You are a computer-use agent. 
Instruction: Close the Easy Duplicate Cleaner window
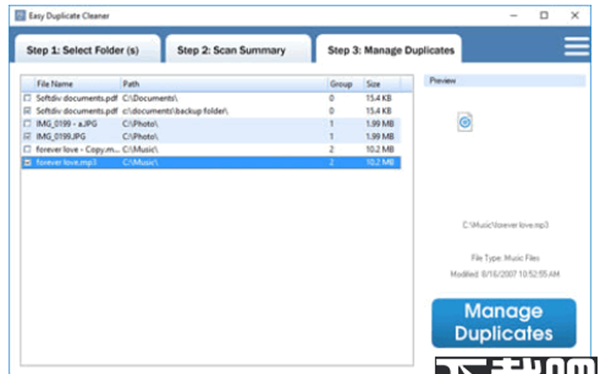(575, 16)
